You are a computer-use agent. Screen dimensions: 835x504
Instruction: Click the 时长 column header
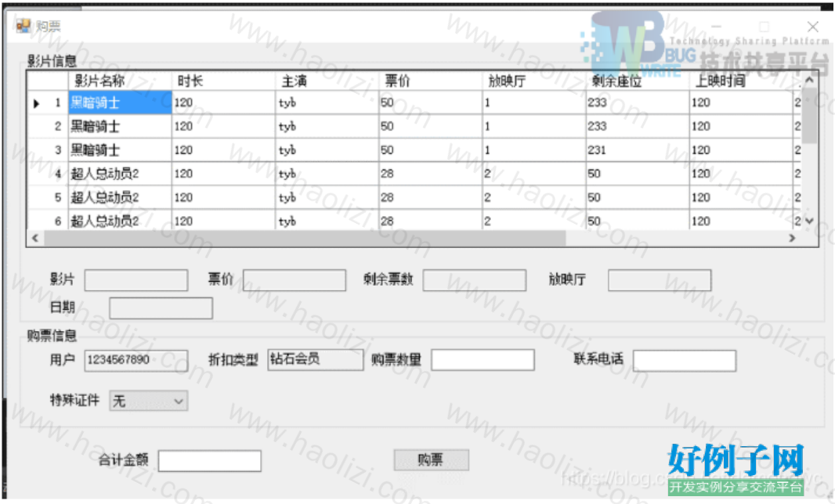tap(223, 81)
